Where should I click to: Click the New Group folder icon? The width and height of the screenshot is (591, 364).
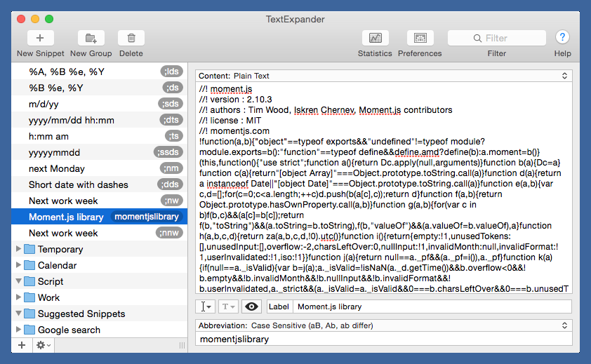[91, 39]
